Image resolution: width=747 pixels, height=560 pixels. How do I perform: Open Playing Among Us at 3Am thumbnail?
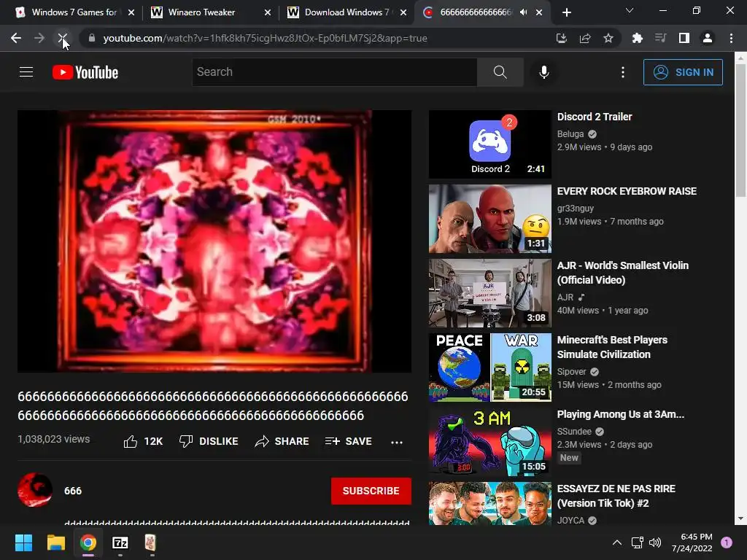[x=489, y=441]
